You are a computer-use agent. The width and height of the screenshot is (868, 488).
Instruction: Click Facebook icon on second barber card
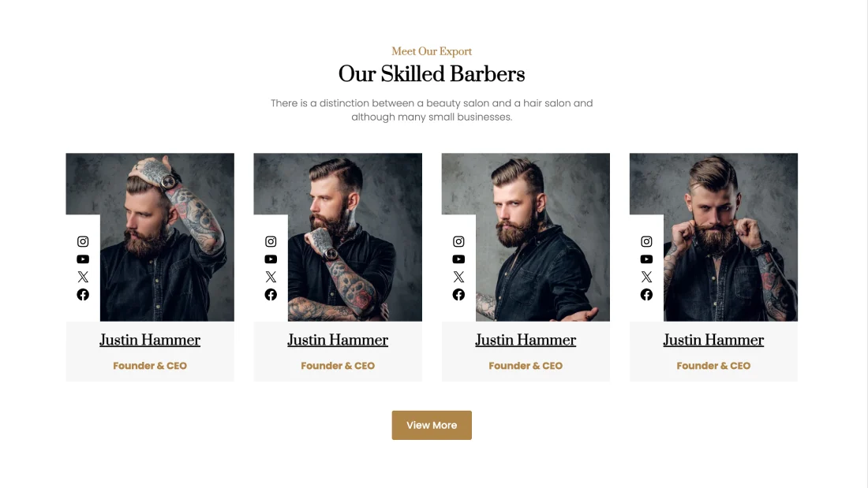click(x=271, y=294)
